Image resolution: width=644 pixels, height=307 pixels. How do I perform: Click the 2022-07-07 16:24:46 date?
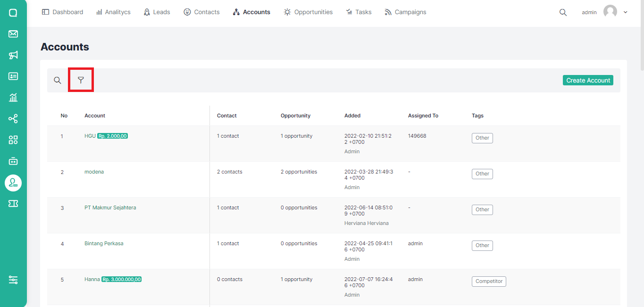368,282
